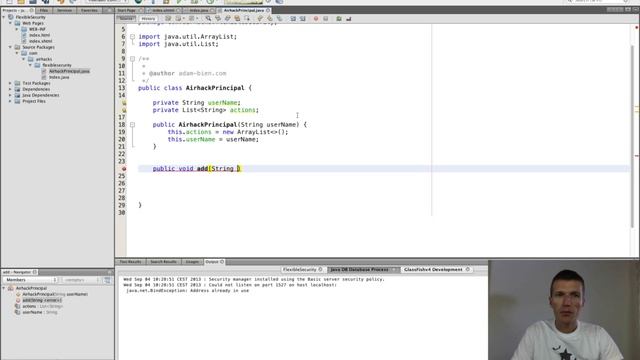Click the last edit location icon in editor toolbar
The width and height of the screenshot is (640, 360).
[x=168, y=18]
